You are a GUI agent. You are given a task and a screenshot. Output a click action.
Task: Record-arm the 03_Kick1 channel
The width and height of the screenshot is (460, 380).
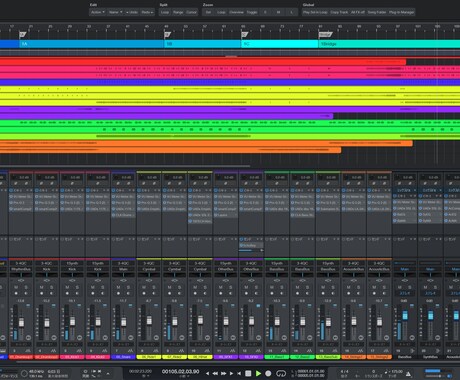click(x=67, y=293)
